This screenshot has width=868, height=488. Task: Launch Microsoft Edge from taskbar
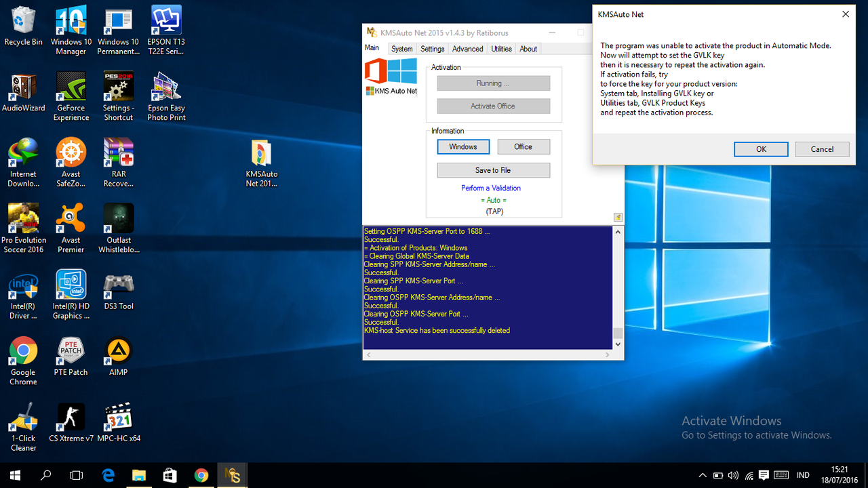(108, 476)
